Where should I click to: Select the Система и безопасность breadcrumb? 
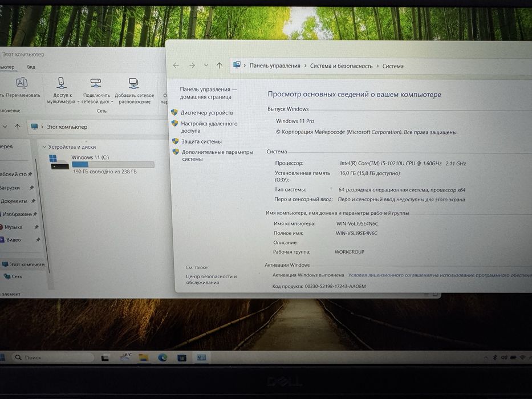point(342,66)
